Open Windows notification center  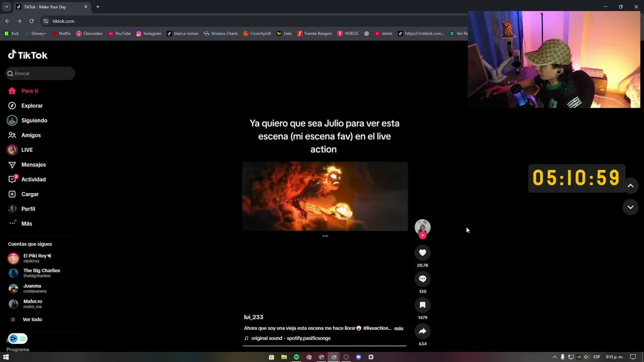point(633,357)
